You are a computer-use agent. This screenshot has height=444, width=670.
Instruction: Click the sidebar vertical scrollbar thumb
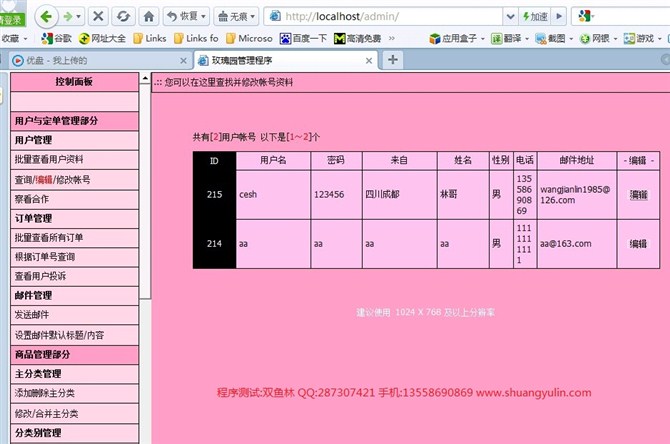click(145, 191)
